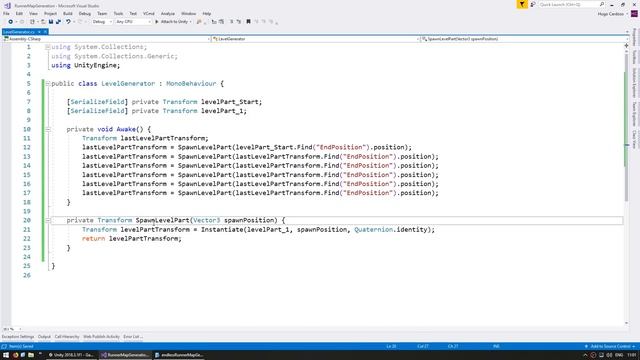Open File Explorer from the taskbar
640x360 pixels.
[x=31, y=355]
